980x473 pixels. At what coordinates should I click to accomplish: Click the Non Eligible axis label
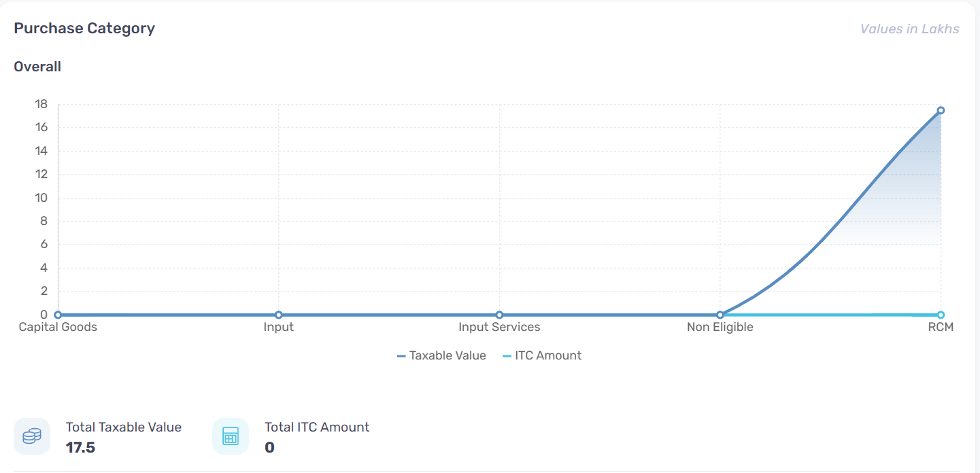point(720,328)
